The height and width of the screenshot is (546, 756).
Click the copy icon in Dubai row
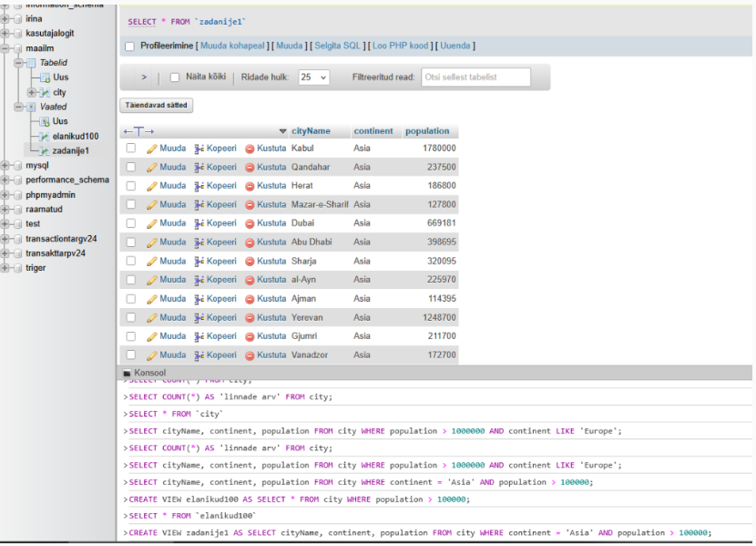point(199,223)
